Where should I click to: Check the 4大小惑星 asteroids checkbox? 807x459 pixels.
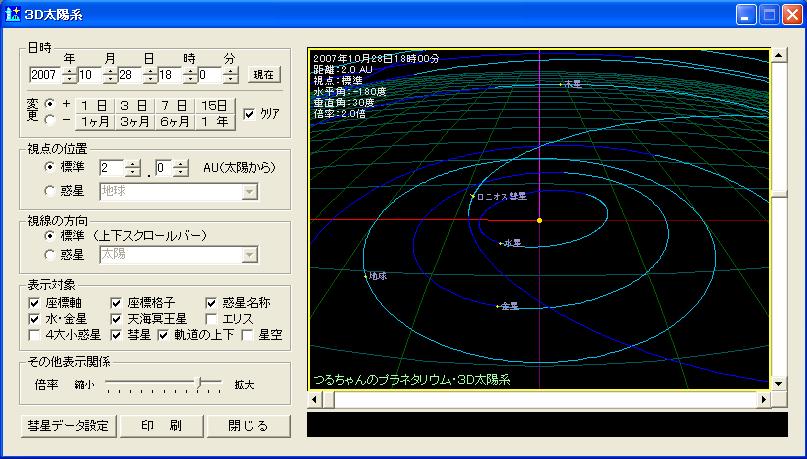click(37, 334)
